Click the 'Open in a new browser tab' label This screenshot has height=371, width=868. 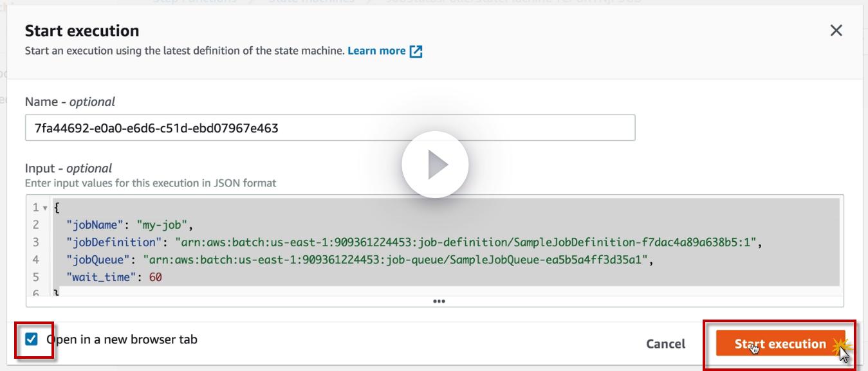122,339
